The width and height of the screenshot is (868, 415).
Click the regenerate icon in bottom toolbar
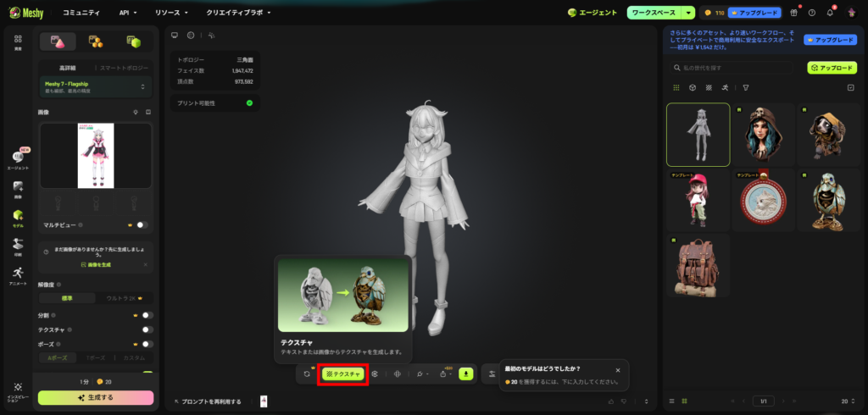(x=307, y=374)
